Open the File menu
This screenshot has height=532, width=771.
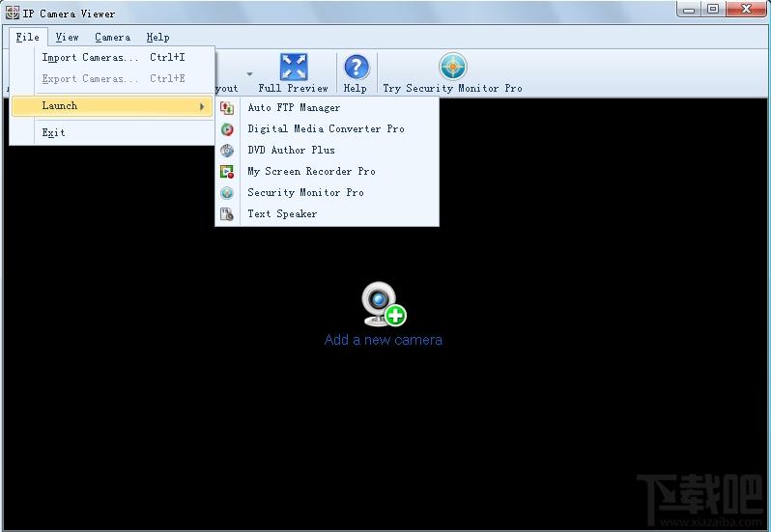tap(27, 37)
